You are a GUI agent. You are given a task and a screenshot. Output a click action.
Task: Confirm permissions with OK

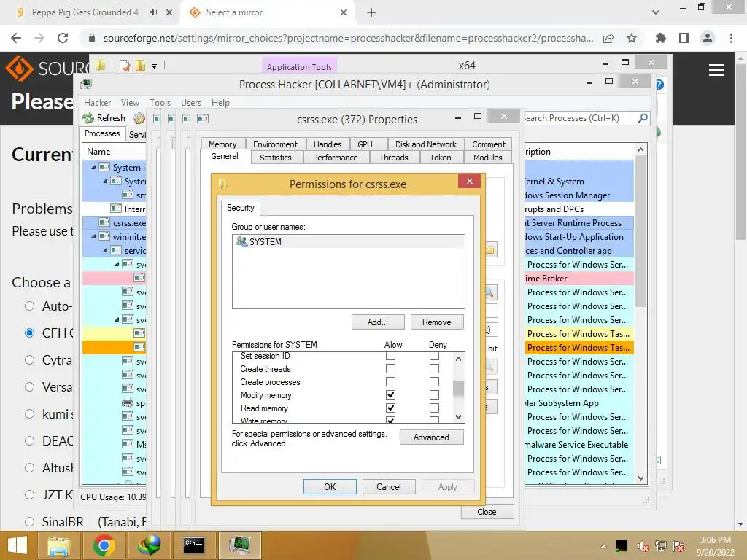tap(330, 486)
